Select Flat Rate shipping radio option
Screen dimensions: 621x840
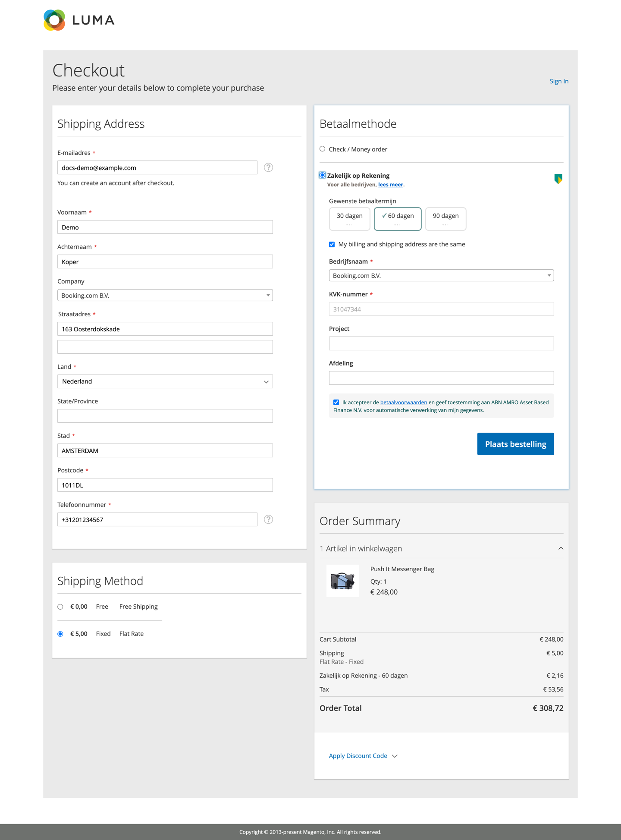[x=60, y=634]
